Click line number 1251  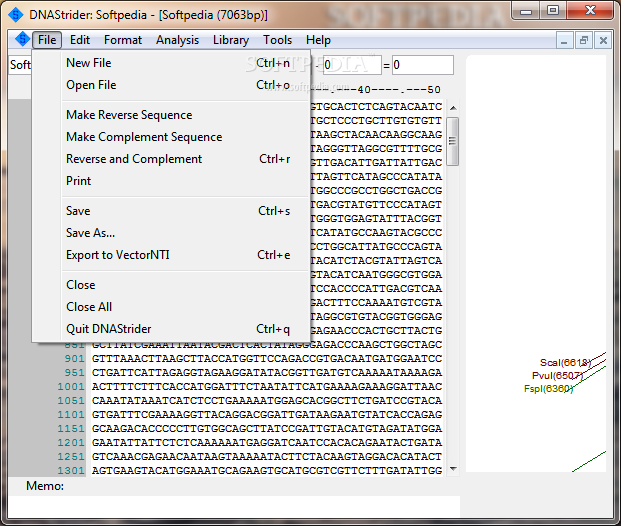tap(71, 457)
